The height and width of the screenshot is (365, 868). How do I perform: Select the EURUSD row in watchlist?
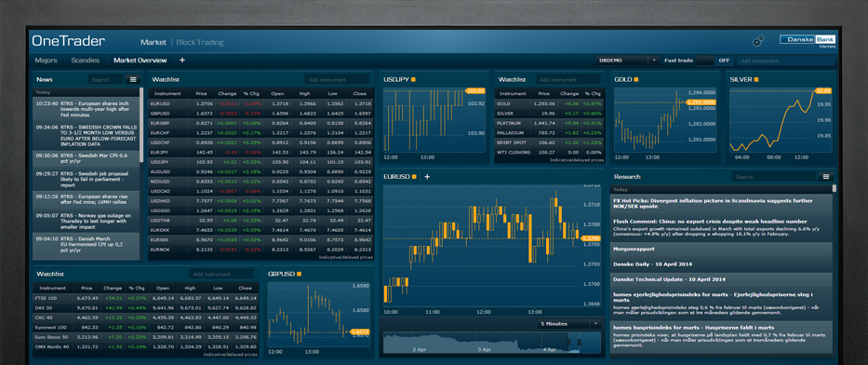(260, 103)
